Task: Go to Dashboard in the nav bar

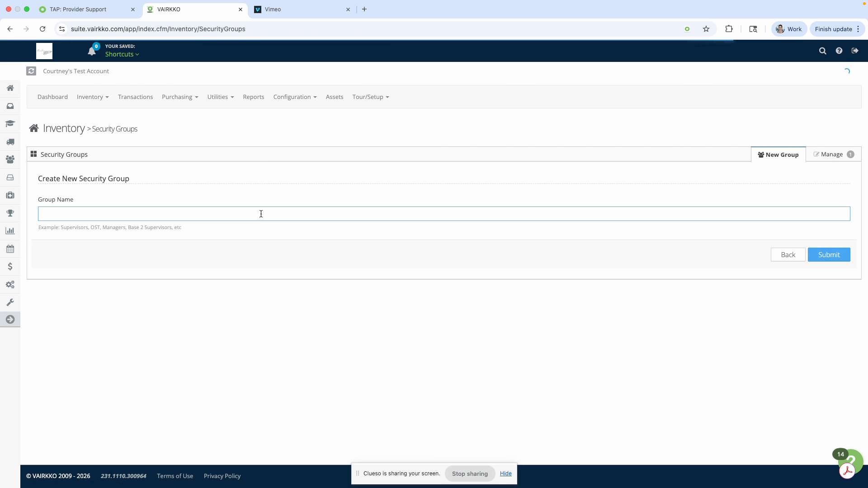Action: (x=52, y=97)
